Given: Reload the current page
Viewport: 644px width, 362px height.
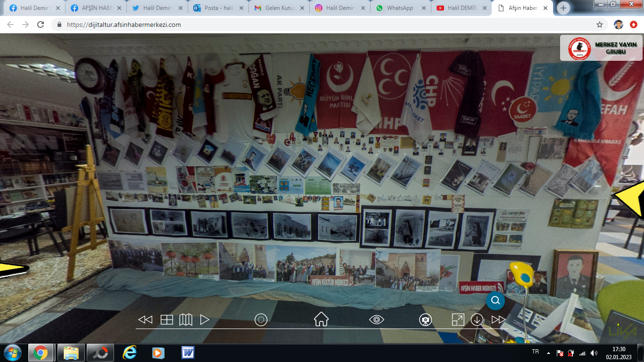Looking at the screenshot, I should click(x=41, y=25).
